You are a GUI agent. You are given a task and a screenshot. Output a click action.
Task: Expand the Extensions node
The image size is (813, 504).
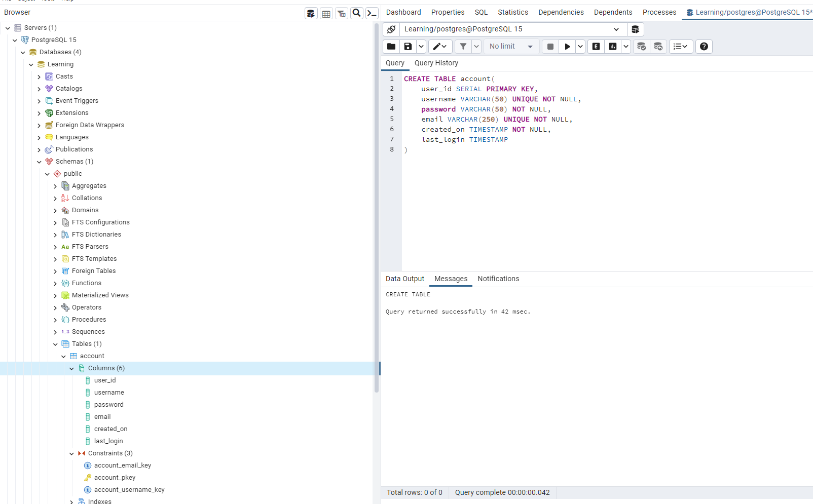pyautogui.click(x=39, y=113)
